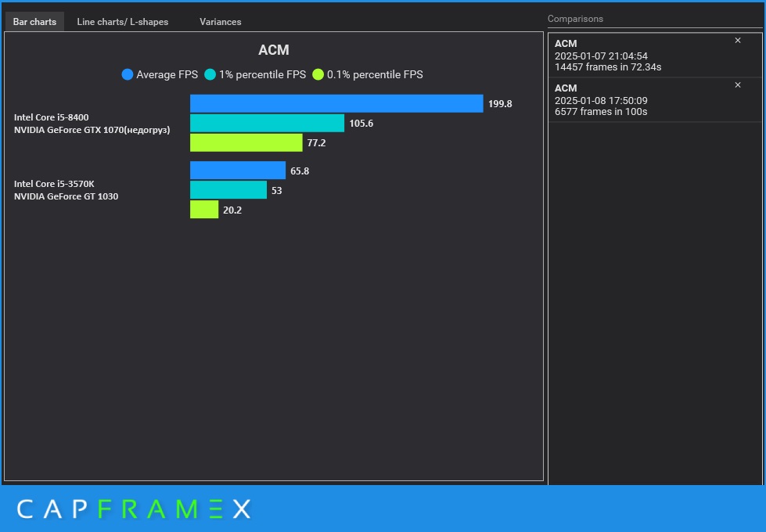Click the NVIDIA GeForce GT 1030 label

(x=66, y=196)
